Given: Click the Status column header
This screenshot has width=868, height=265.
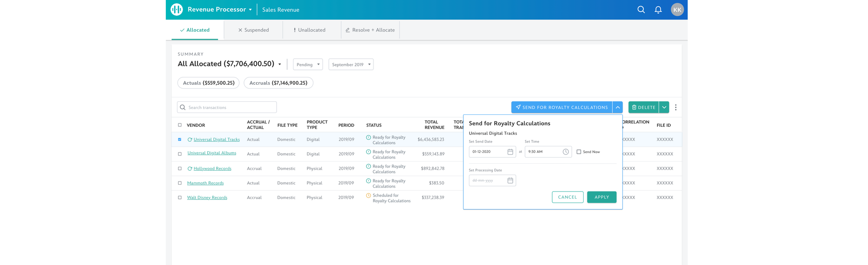Looking at the screenshot, I should click(374, 125).
